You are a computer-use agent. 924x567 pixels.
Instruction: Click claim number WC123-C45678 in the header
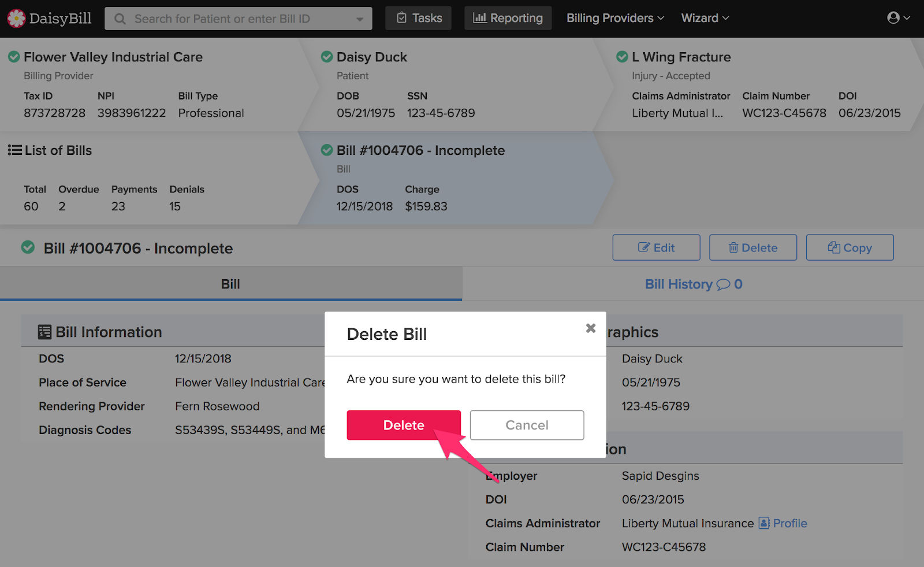[784, 113]
